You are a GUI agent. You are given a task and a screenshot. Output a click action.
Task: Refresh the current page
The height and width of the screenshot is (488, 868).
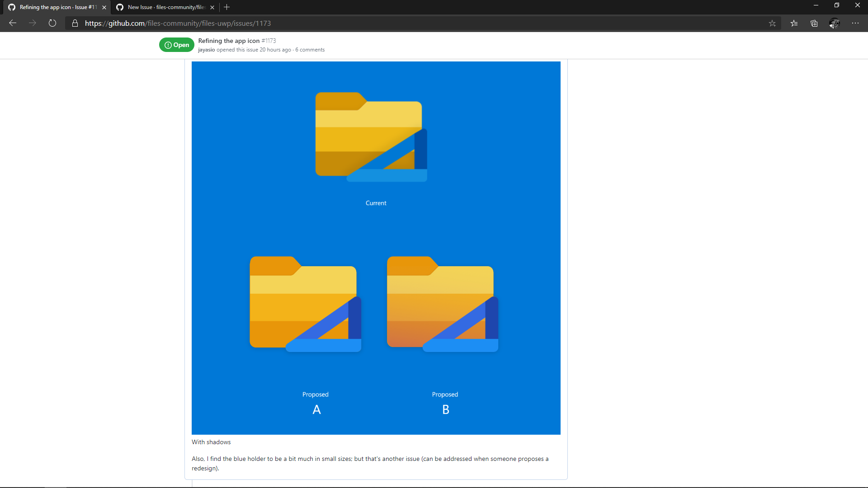pos(52,23)
